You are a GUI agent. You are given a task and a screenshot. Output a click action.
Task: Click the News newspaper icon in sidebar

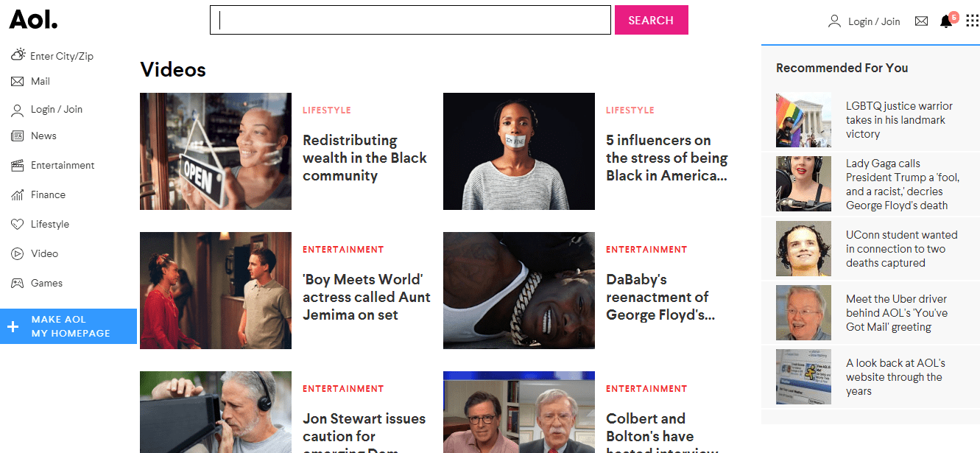click(x=18, y=136)
